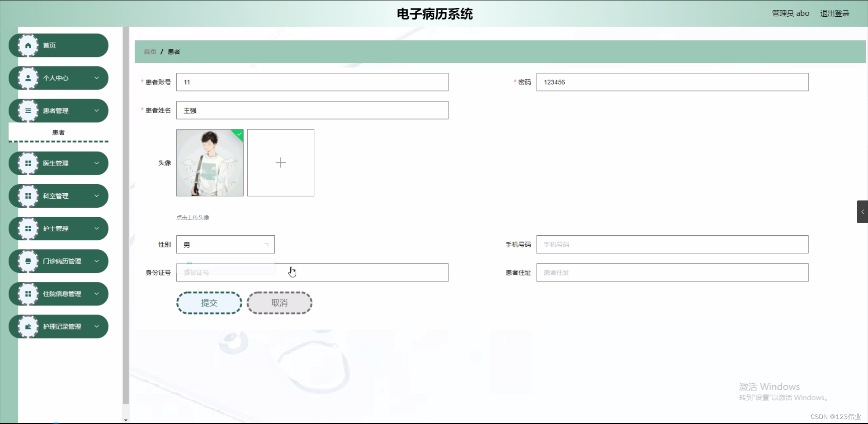Click the 电子病历系统 page title
This screenshot has height=424, width=868.
(435, 14)
